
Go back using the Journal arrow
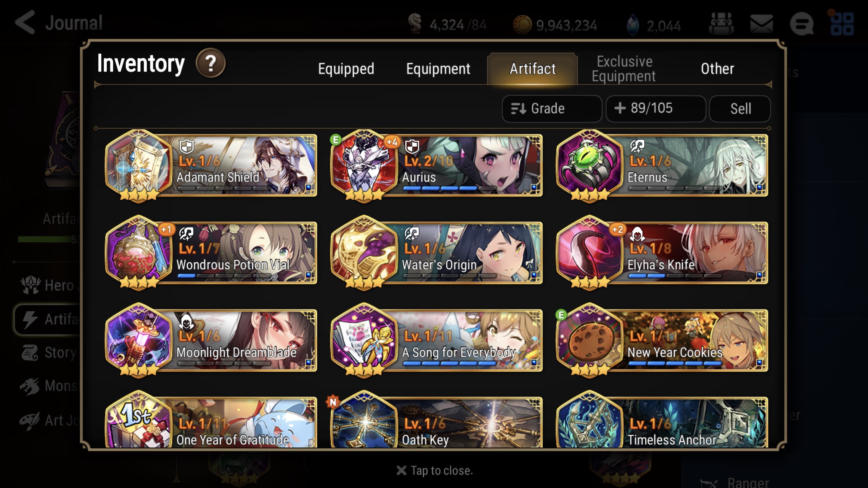click(26, 22)
